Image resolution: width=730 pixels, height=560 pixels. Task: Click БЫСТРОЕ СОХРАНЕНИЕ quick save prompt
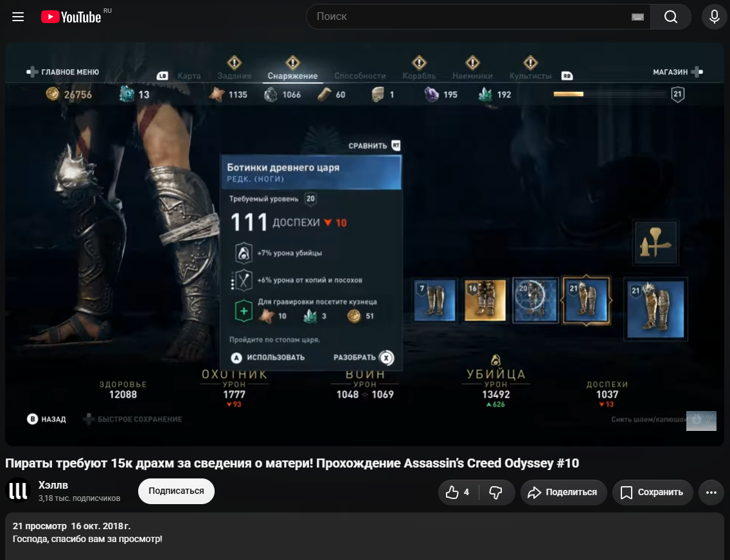click(132, 419)
